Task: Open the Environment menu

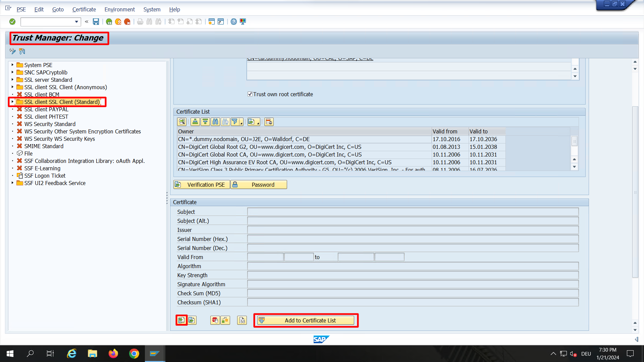Action: click(119, 9)
